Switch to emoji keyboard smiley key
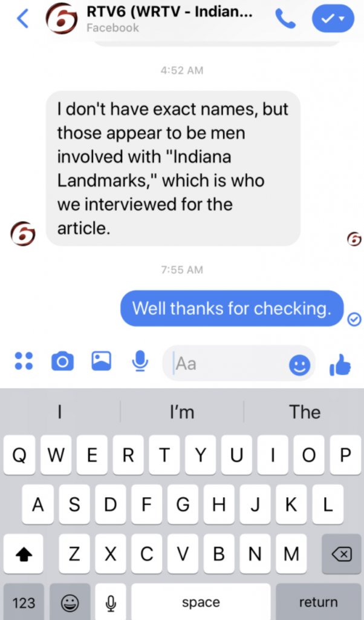Screen dimensions: 364x620 70,602
